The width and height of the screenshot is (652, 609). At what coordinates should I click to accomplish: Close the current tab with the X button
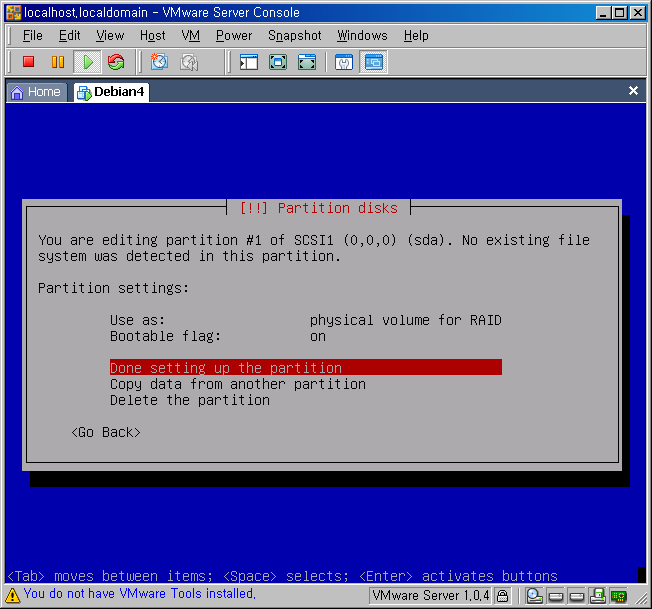(x=633, y=91)
